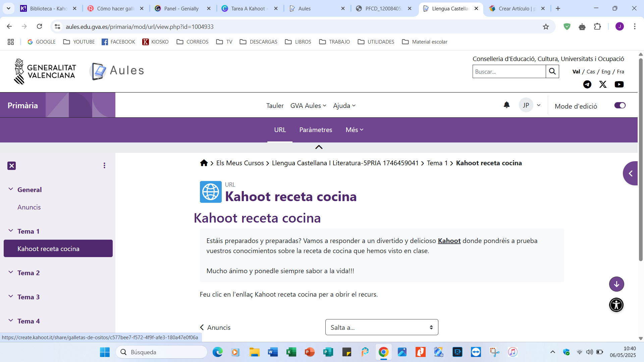
Task: Click the kebab menu in the course index
Action: (x=104, y=165)
